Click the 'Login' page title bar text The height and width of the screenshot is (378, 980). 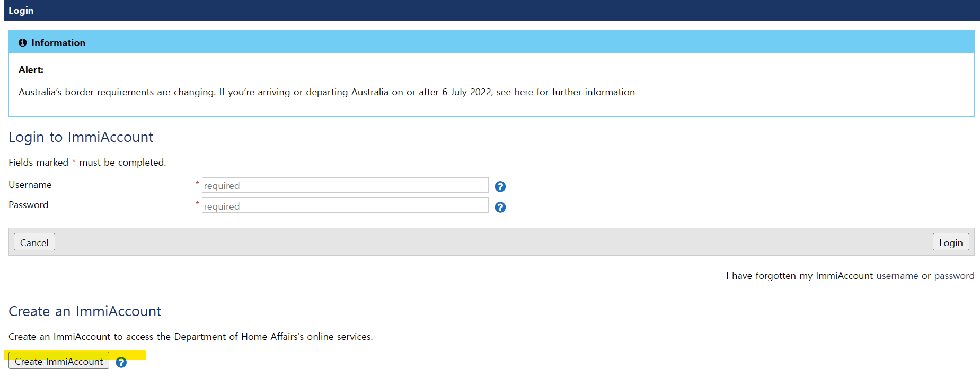[x=21, y=11]
